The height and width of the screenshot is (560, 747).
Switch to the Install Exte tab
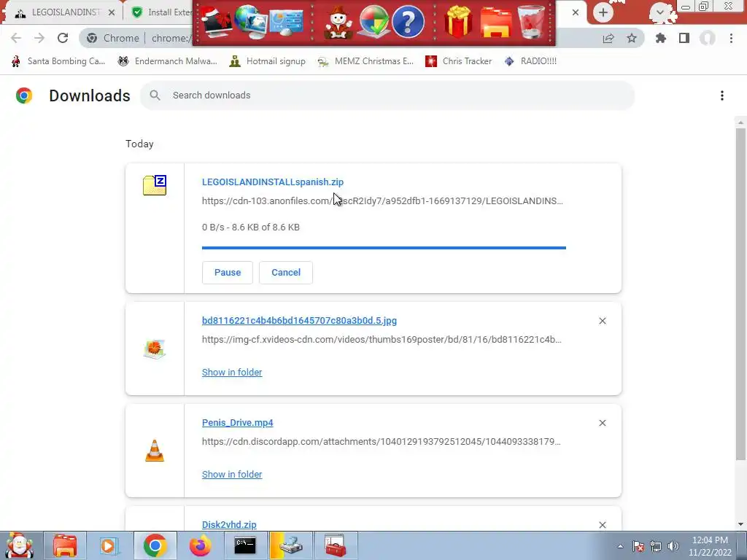[x=162, y=12]
